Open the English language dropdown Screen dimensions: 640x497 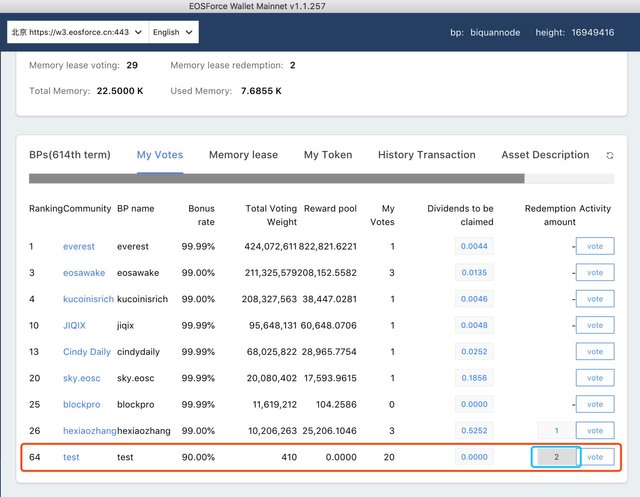(173, 32)
